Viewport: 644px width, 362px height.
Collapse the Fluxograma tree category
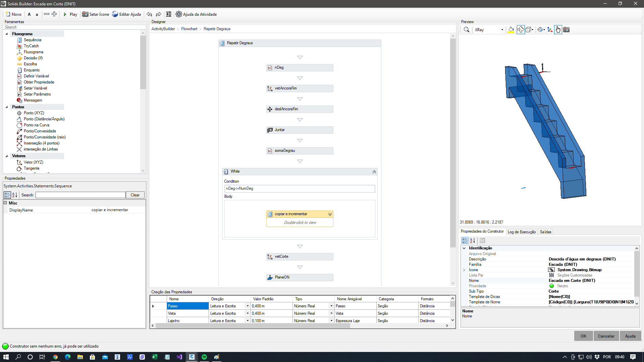tap(7, 34)
